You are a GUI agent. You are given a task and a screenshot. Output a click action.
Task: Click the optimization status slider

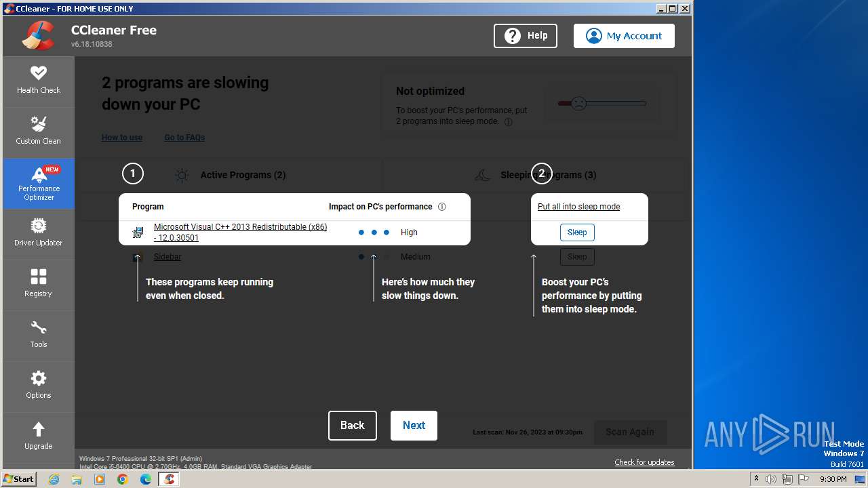point(601,104)
